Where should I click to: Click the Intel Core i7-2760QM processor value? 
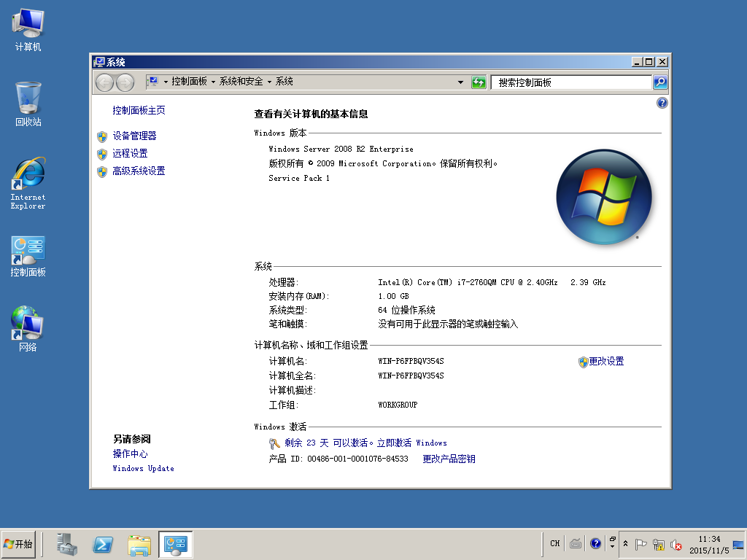(x=492, y=282)
